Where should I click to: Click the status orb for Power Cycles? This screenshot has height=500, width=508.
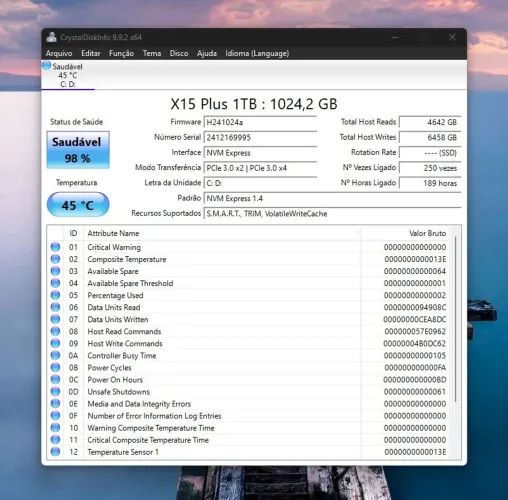point(55,367)
